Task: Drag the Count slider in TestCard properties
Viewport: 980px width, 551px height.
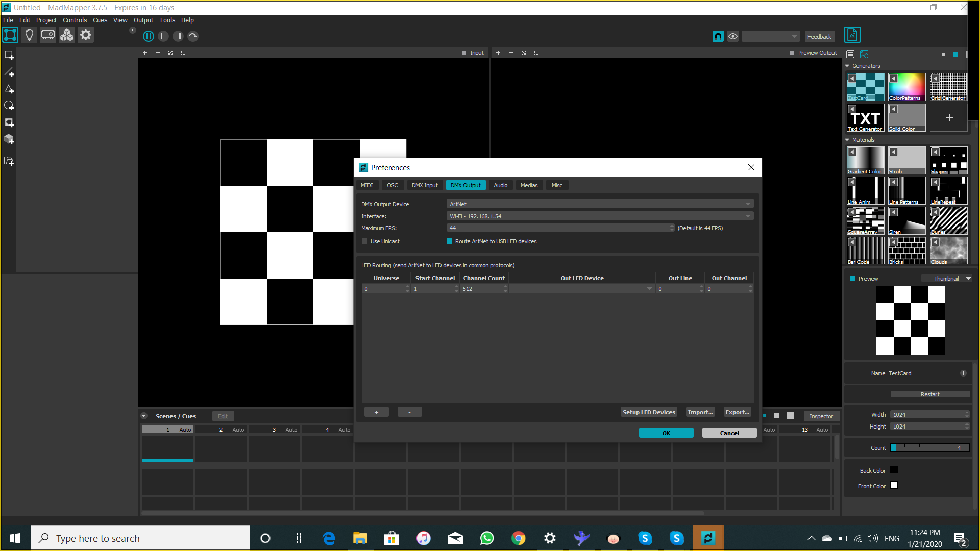Action: pos(894,447)
